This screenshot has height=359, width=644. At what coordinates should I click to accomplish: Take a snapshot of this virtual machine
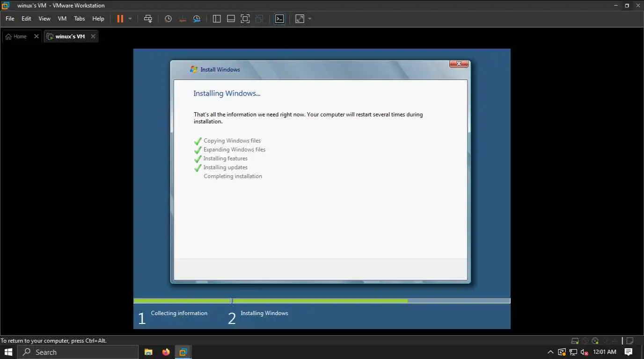168,19
